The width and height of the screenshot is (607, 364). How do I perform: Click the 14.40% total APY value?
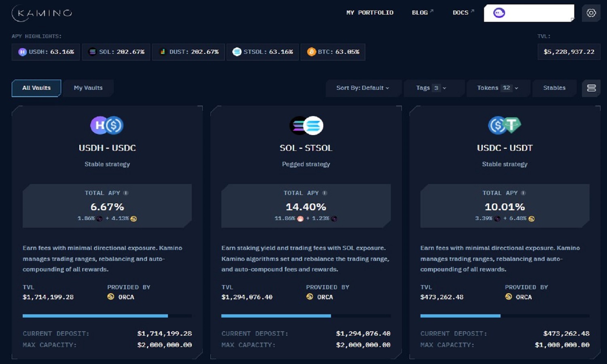click(x=306, y=207)
